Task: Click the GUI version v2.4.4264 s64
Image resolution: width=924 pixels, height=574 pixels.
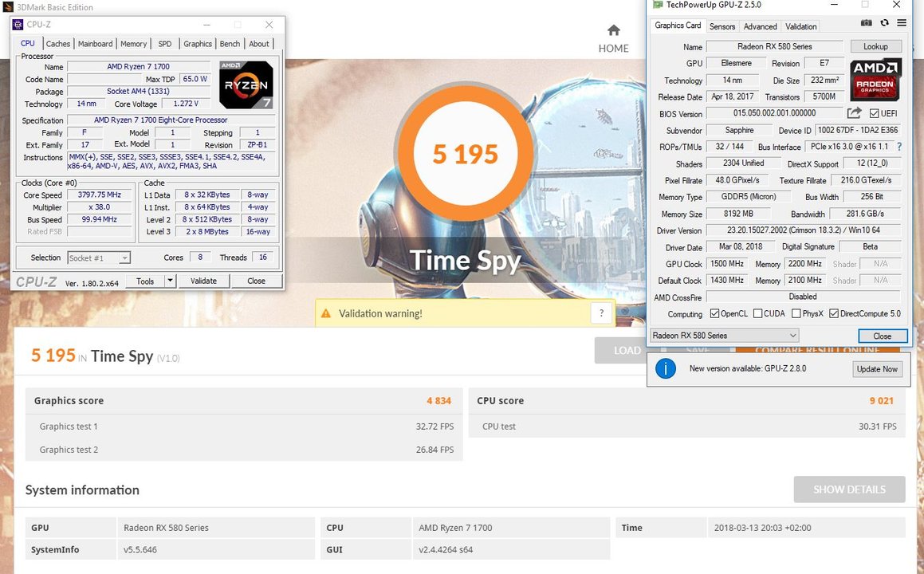Action: pyautogui.click(x=446, y=549)
